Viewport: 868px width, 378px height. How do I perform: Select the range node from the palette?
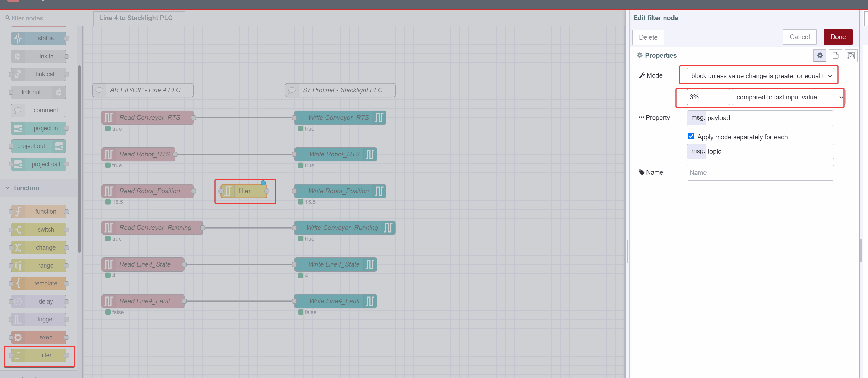point(39,266)
